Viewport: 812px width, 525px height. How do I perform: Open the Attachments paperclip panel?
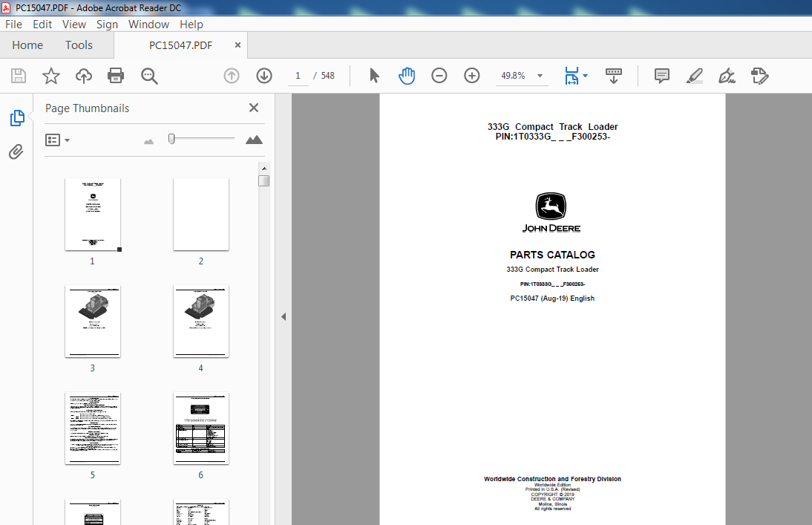click(x=16, y=151)
